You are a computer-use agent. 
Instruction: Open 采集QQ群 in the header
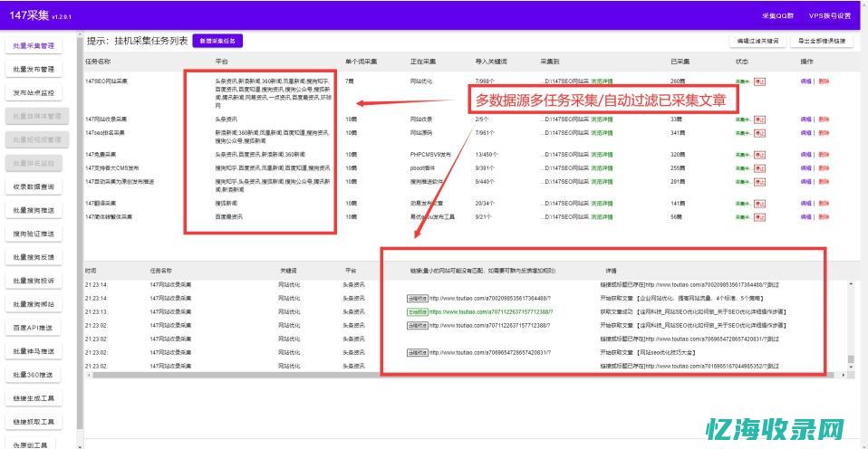tap(777, 15)
